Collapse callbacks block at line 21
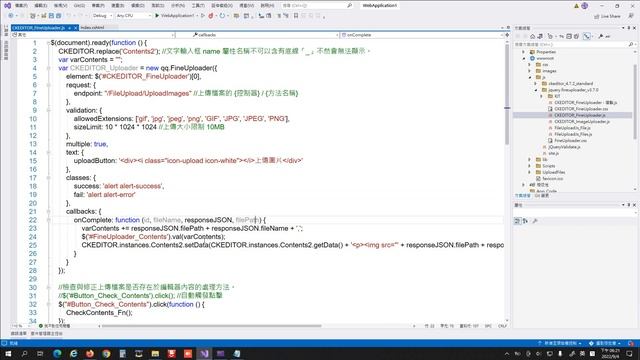 pos(48,211)
